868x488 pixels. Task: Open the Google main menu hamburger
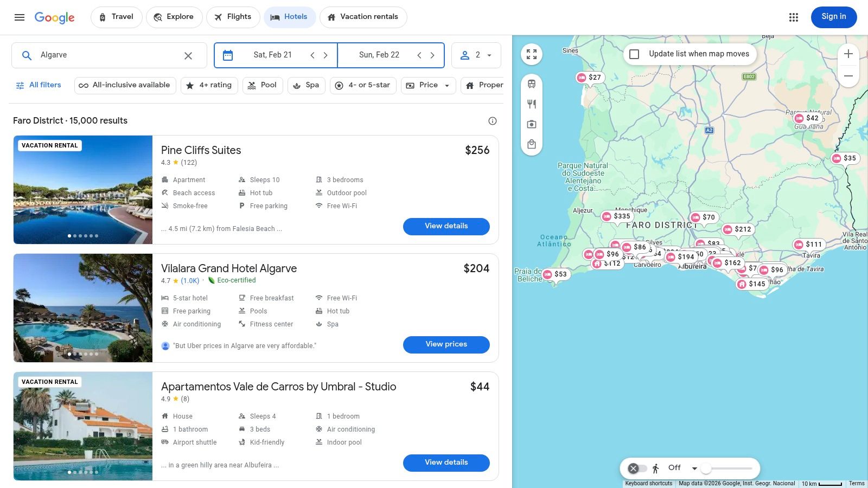pyautogui.click(x=20, y=17)
